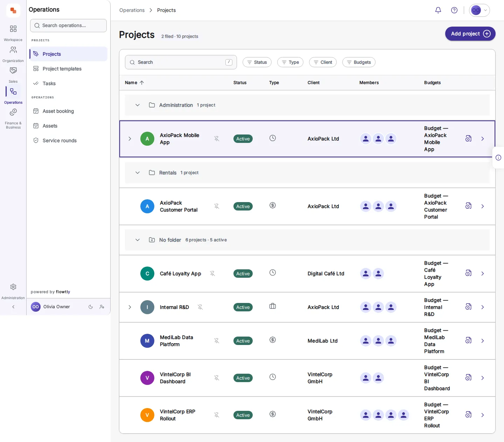
Task: Toggle pin for VintelCorp BI Dashboard
Action: (x=217, y=378)
